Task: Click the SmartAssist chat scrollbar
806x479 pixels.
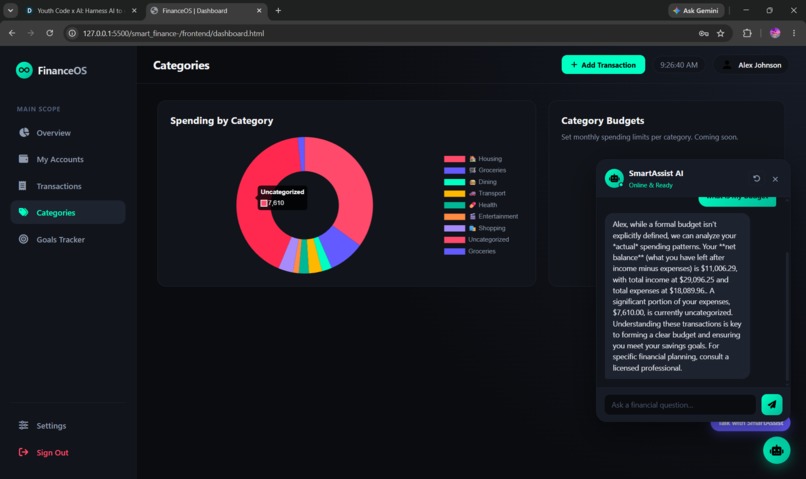Action: [x=787, y=315]
